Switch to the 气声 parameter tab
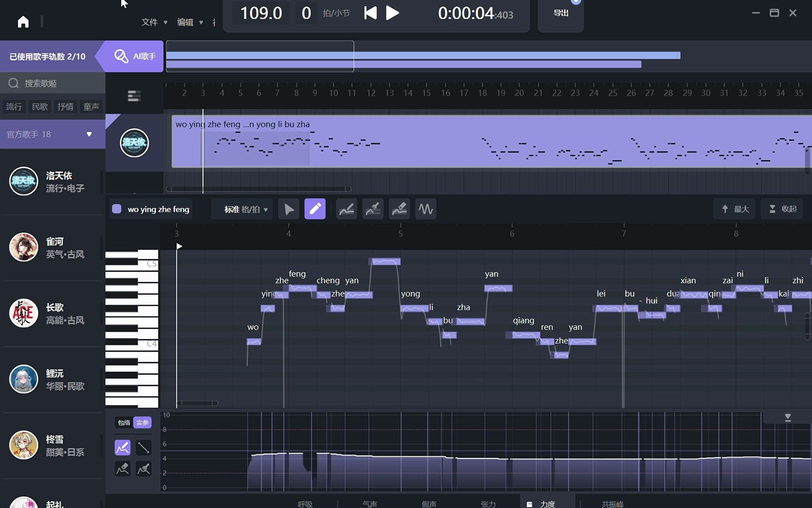 370,504
